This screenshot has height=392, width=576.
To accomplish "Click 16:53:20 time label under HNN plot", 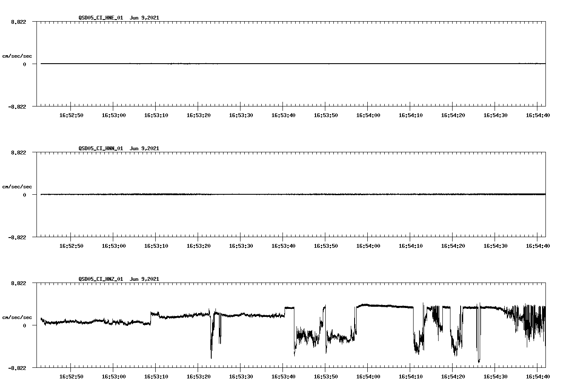I will click(x=199, y=246).
